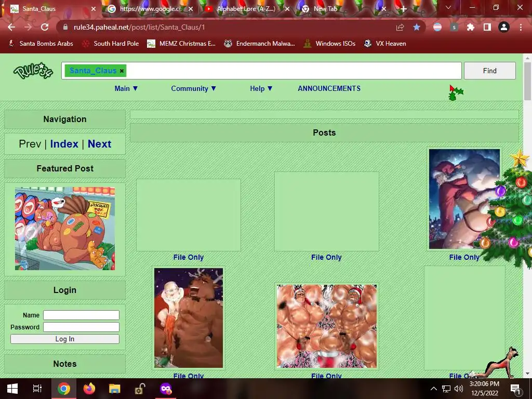
Task: Launch Firefox from the taskbar
Action: (89, 389)
